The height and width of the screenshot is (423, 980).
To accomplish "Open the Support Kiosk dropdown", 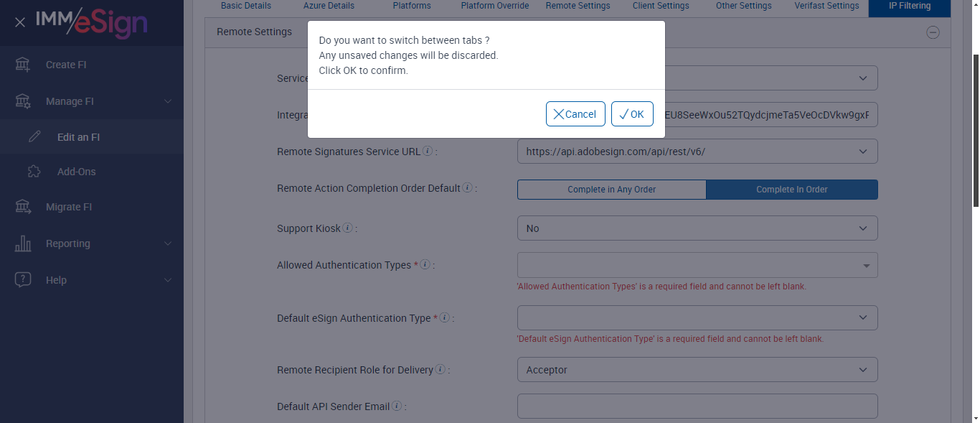I will click(x=697, y=228).
